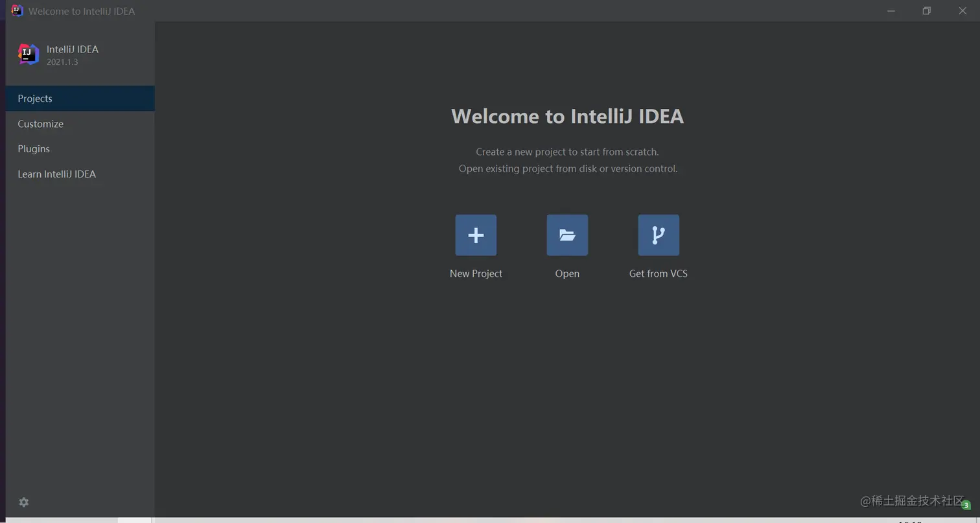Switch to the Customize tab

pyautogui.click(x=80, y=124)
